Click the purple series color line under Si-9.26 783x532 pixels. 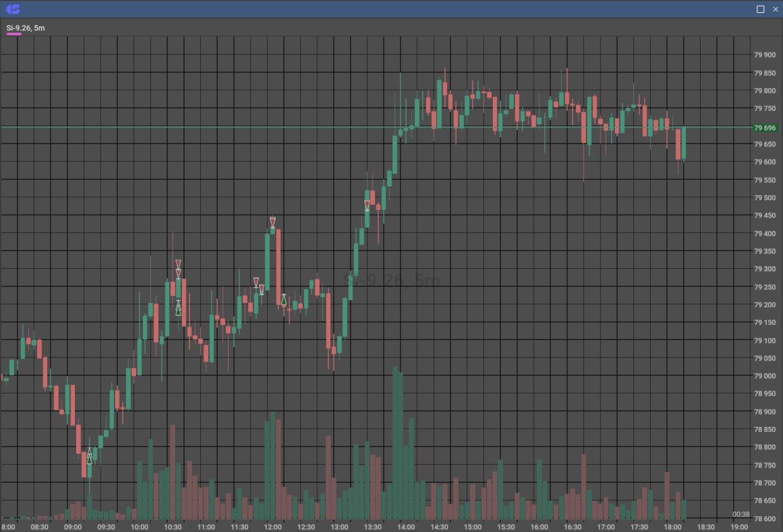click(x=14, y=34)
